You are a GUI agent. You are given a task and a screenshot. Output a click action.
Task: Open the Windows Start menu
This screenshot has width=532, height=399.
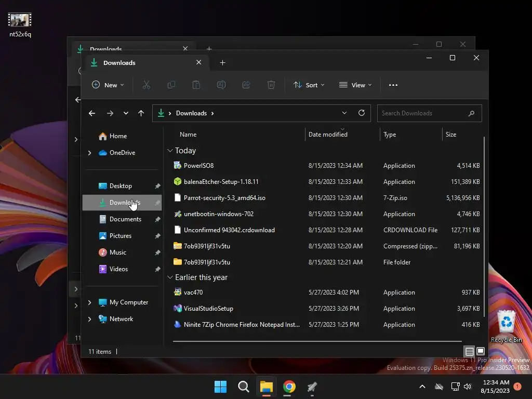point(220,387)
